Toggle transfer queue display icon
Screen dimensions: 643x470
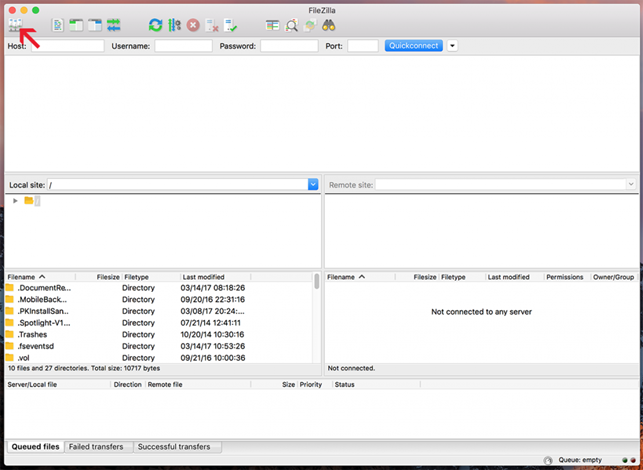coord(114,25)
